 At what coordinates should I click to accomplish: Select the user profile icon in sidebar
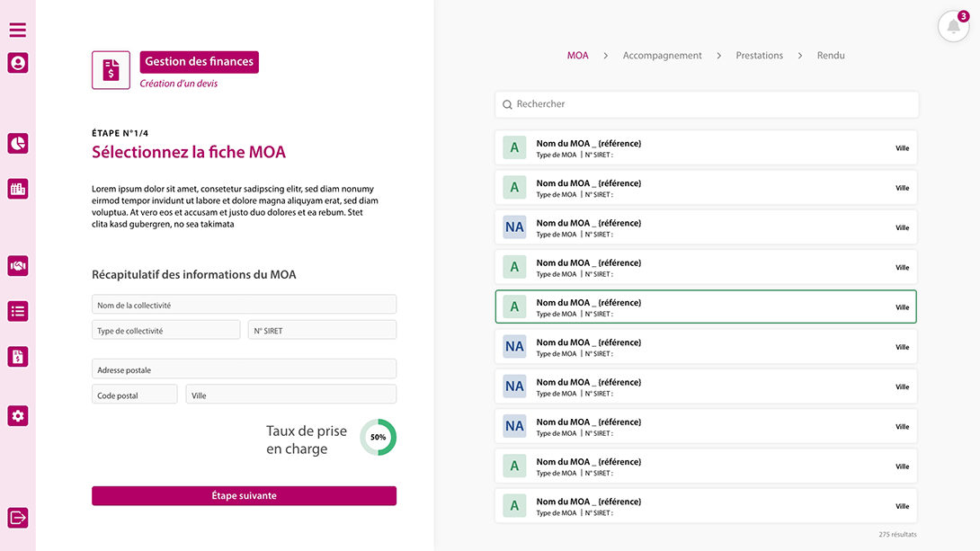pyautogui.click(x=17, y=63)
